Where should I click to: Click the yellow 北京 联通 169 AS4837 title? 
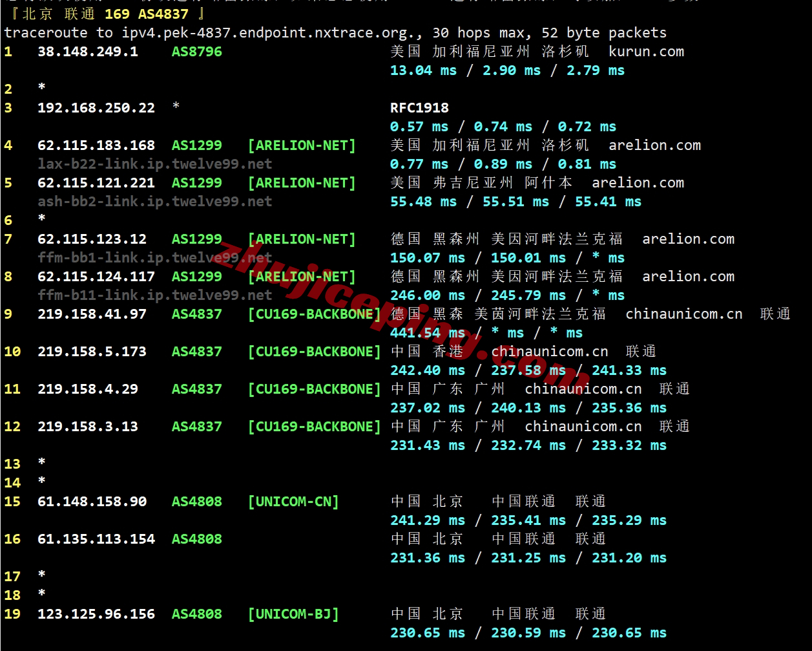coord(108,14)
